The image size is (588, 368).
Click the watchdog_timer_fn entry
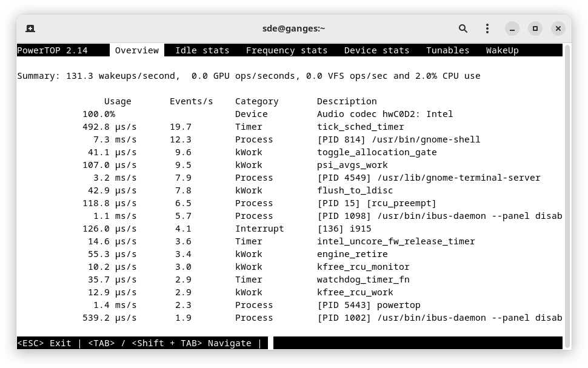(x=363, y=280)
